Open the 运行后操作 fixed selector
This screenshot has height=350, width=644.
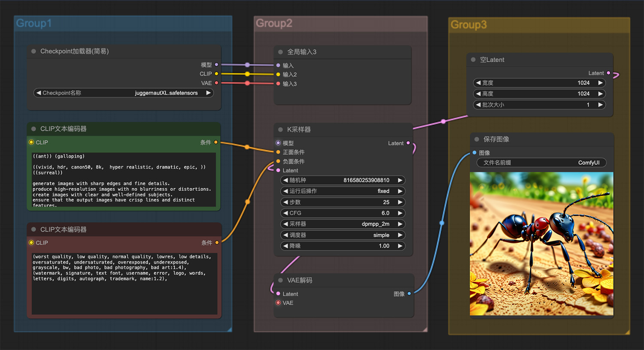[343, 191]
